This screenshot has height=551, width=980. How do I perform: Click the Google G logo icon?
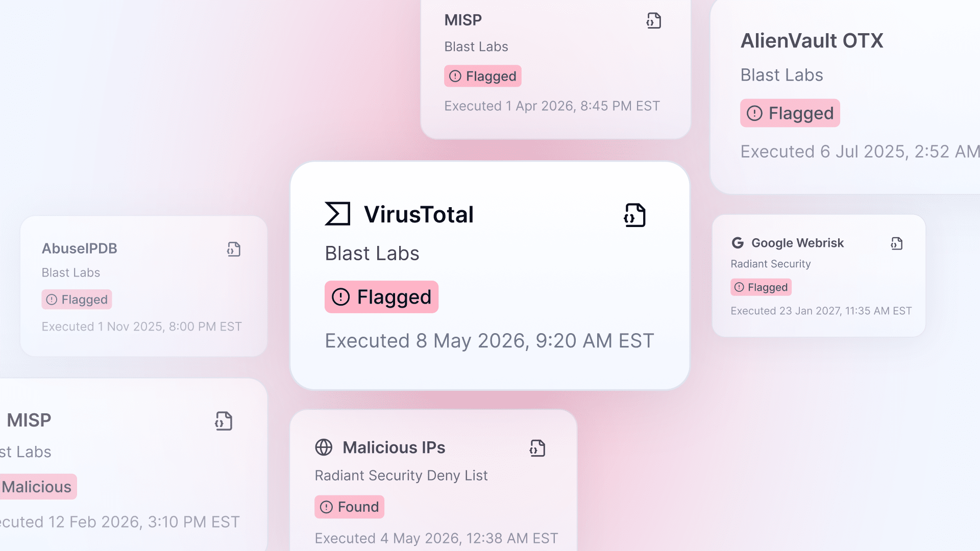tap(738, 243)
